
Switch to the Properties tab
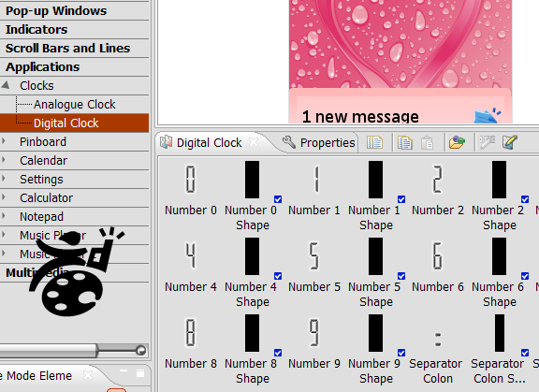pos(318,142)
